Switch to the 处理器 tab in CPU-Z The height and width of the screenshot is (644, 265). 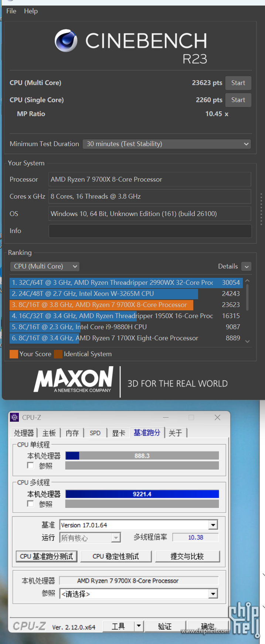pyautogui.click(x=24, y=433)
